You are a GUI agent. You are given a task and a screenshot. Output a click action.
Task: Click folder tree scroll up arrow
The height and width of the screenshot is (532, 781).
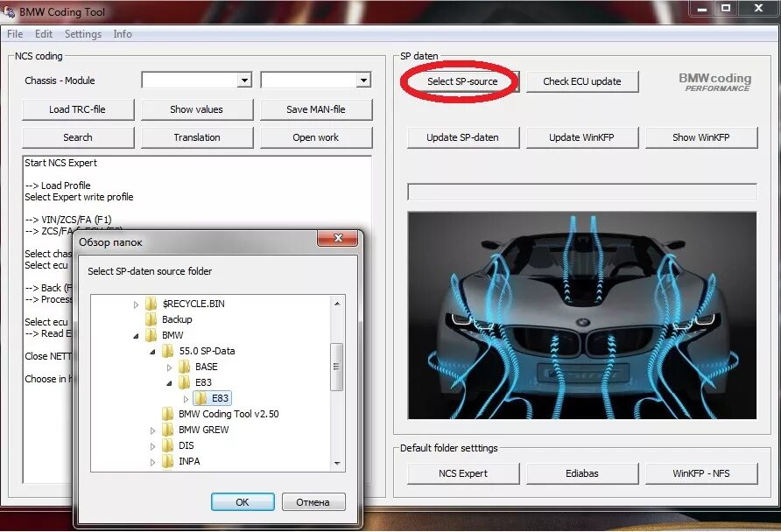(337, 303)
